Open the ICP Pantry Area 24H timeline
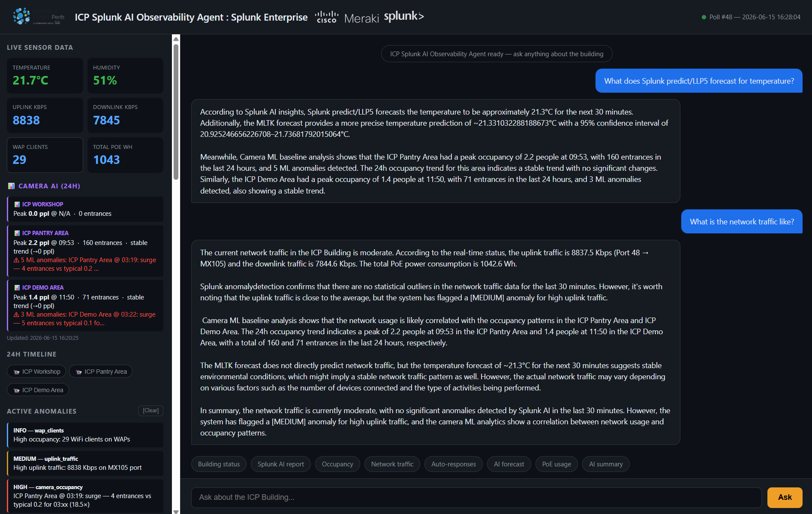The image size is (812, 514). 101,372
